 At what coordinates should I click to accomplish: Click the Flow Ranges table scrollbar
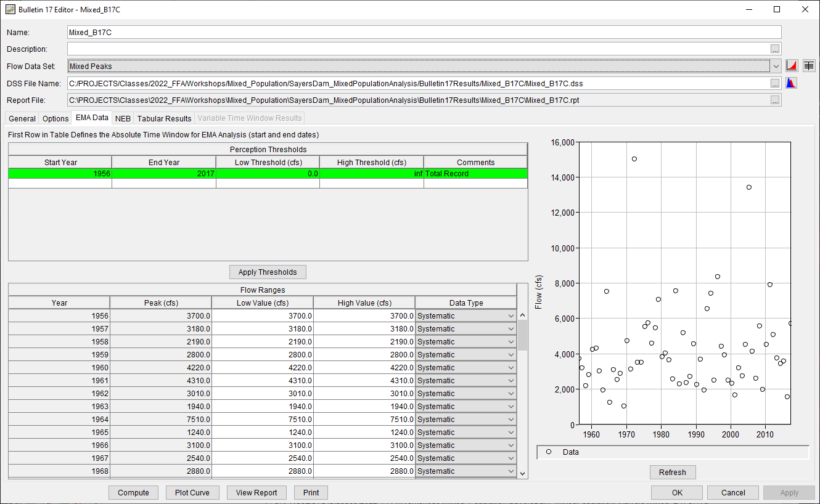click(522, 333)
